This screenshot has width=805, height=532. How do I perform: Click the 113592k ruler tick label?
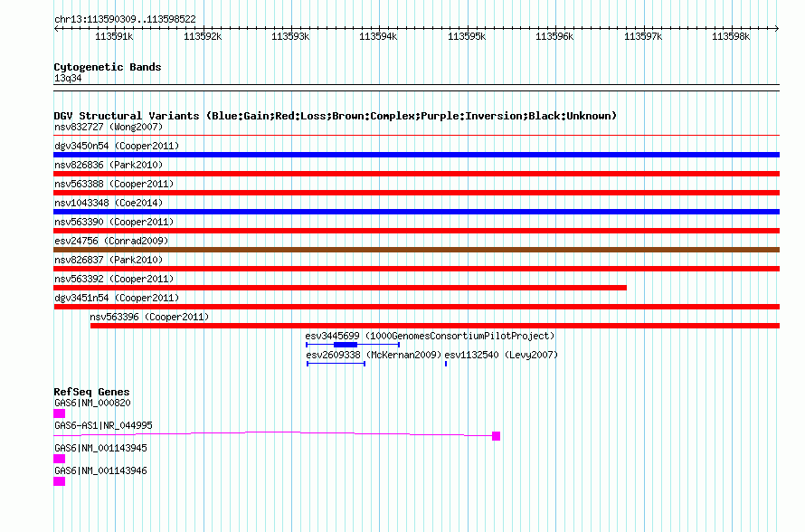point(203,36)
